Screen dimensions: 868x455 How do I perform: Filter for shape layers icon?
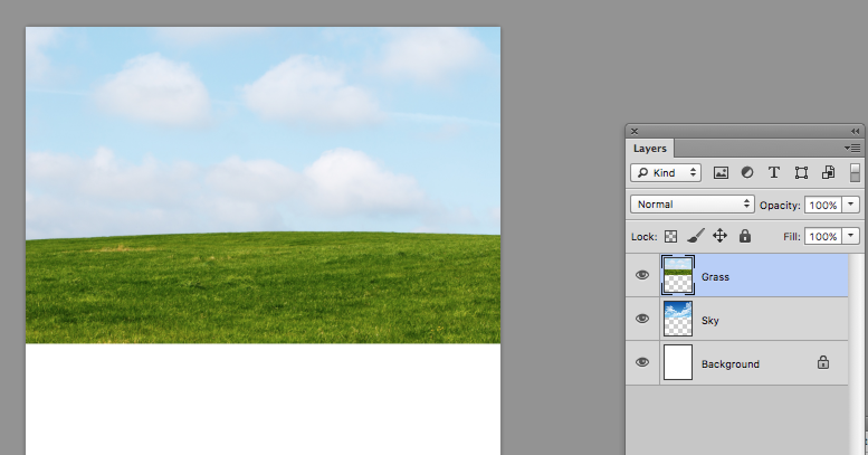coord(801,173)
